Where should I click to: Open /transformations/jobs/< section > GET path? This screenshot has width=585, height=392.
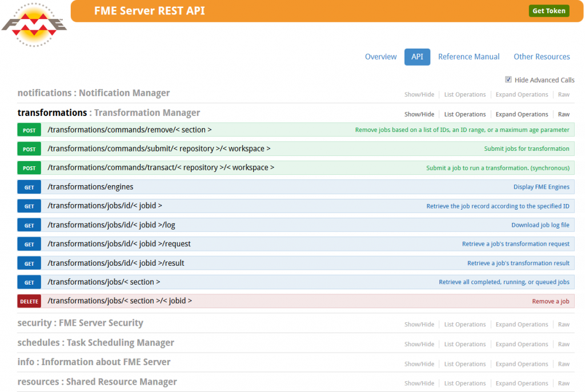[104, 282]
